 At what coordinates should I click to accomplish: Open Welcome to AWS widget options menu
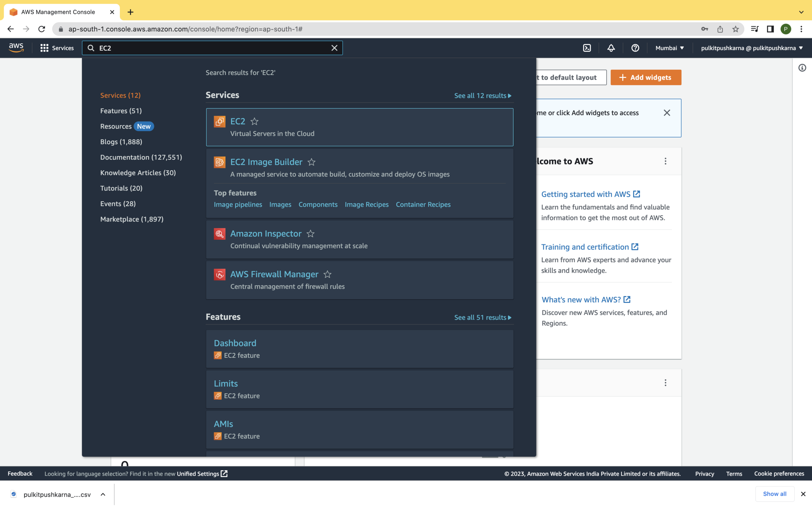665,161
